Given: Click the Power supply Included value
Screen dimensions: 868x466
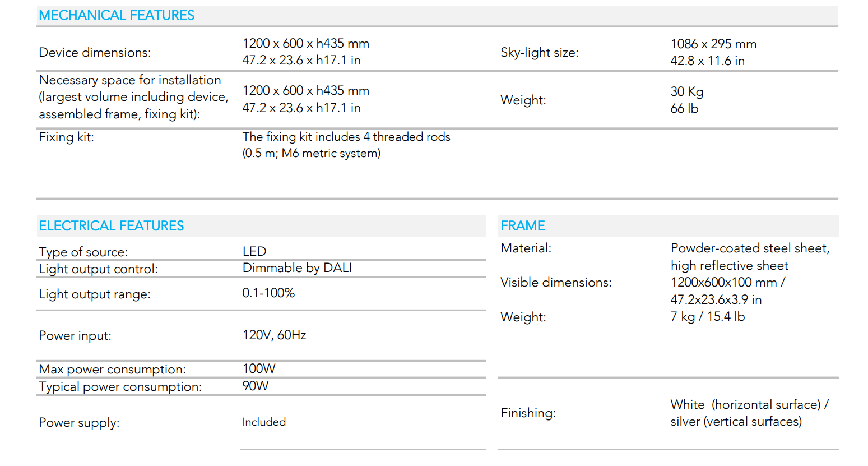Looking at the screenshot, I should tap(264, 422).
